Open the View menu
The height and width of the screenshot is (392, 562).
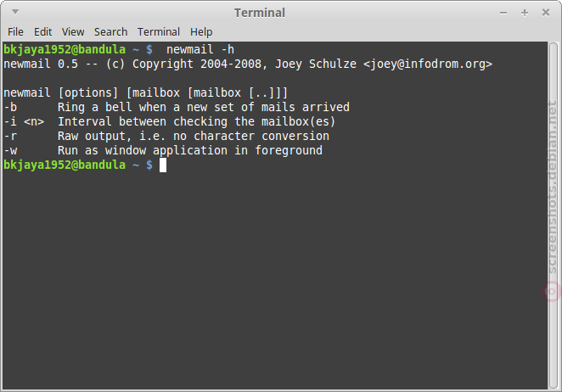[x=73, y=32]
